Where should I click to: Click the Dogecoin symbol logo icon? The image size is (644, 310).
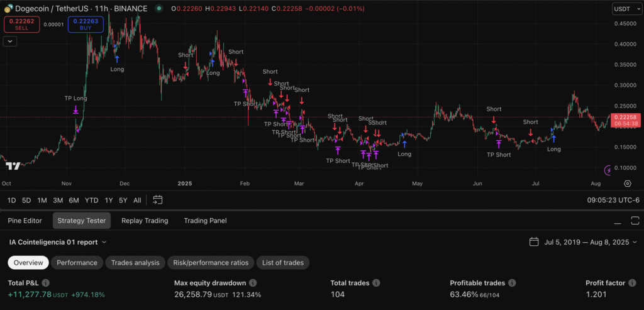pyautogui.click(x=9, y=8)
